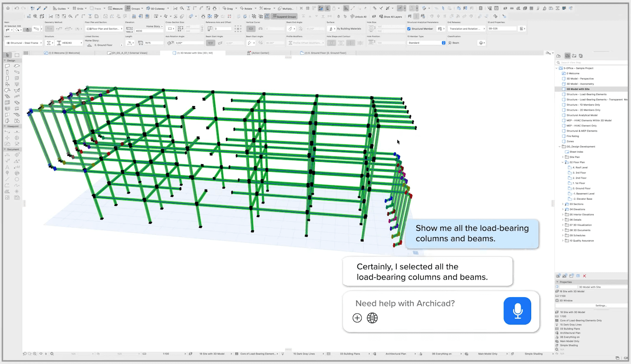This screenshot has height=364, width=631.
Task: Click the globe icon in the assistant input box
Action: [372, 318]
